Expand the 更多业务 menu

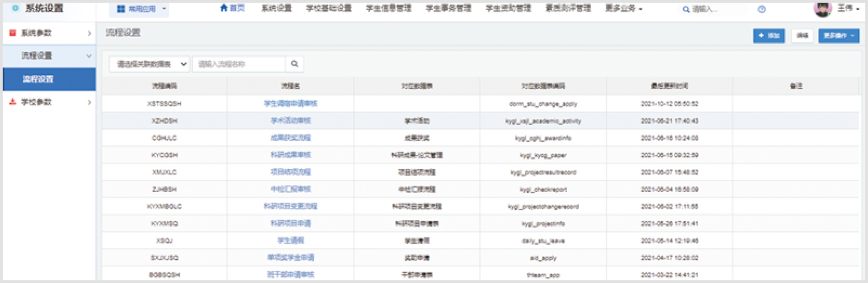pyautogui.click(x=623, y=8)
